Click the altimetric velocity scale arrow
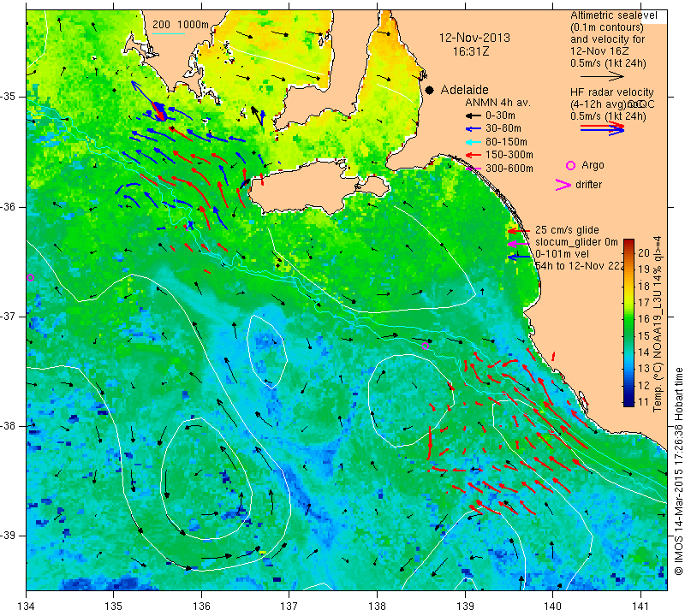685x616 pixels. [602, 77]
